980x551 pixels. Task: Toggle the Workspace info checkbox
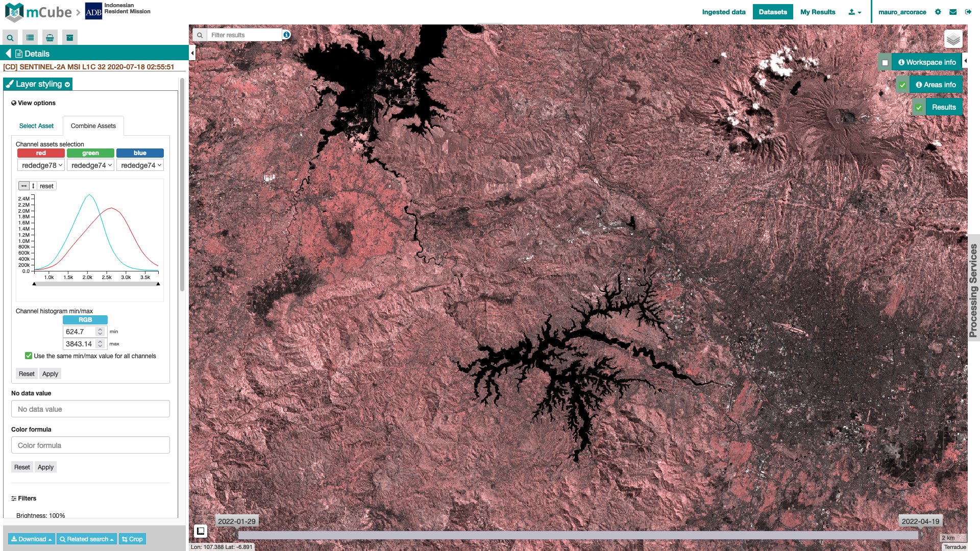[x=885, y=63]
